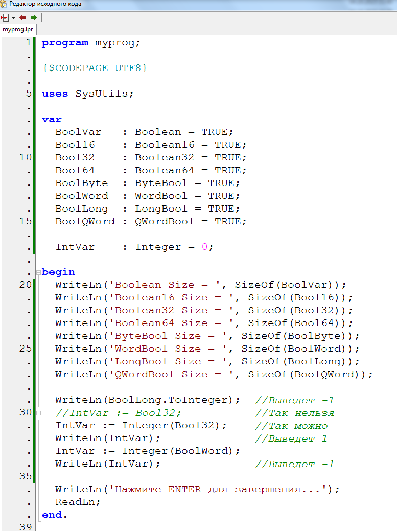Click the BoolLong.ToInteger expression
The height and width of the screenshot is (532, 397).
[168, 400]
